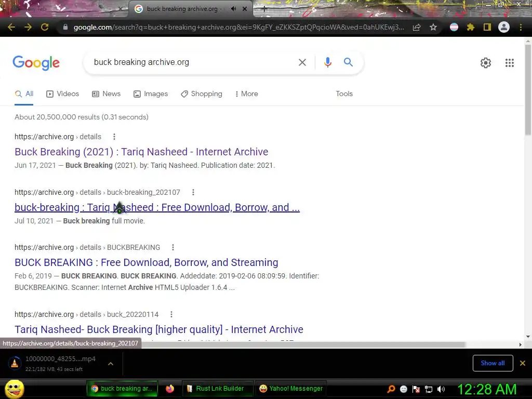
Task: Expand the download item options chevron
Action: click(x=111, y=364)
